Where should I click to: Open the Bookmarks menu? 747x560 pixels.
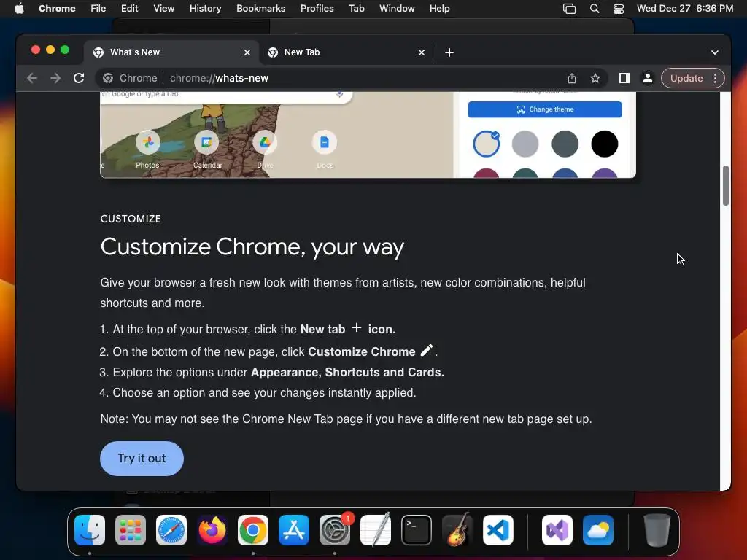[x=261, y=9]
